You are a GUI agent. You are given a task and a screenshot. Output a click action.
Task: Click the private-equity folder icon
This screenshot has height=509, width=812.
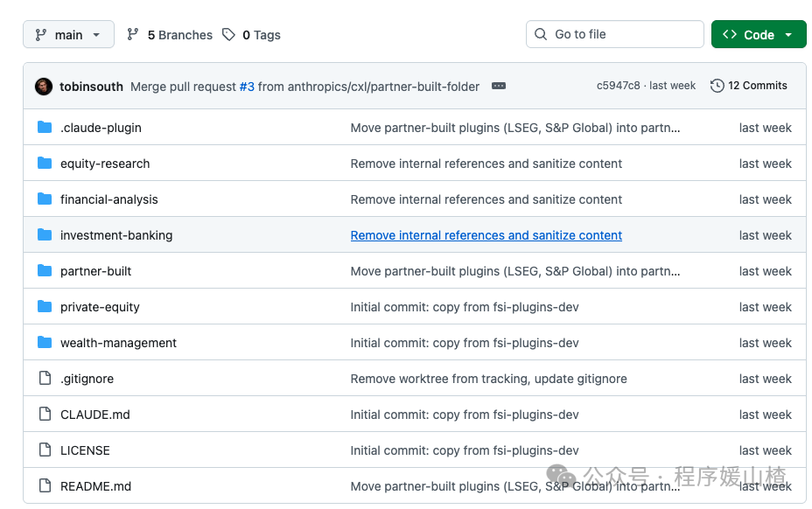(x=45, y=307)
